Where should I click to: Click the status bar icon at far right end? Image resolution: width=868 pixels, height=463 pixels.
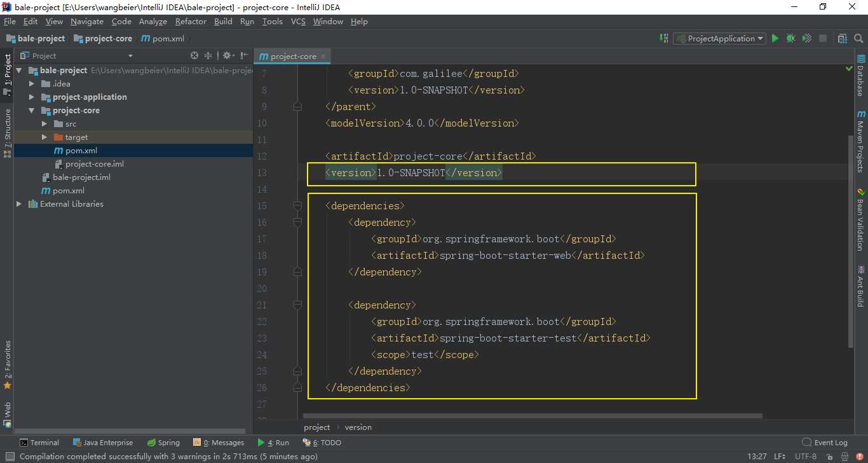click(858, 456)
